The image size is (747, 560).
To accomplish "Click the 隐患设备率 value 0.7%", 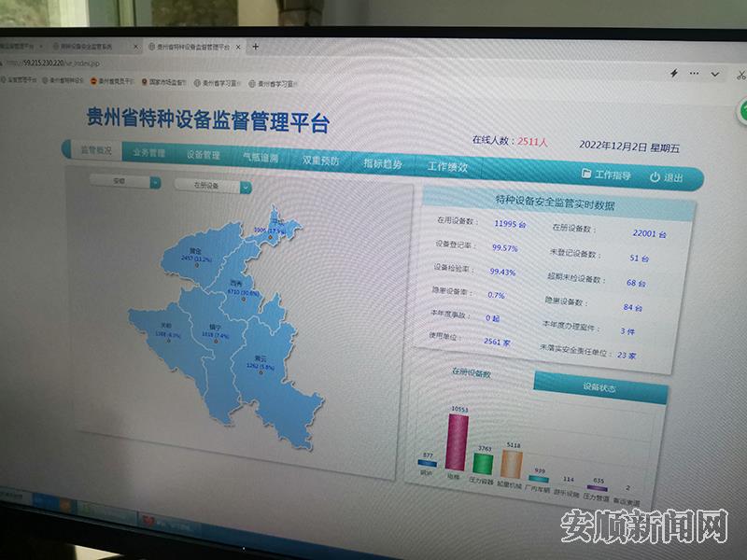I will click(x=496, y=295).
